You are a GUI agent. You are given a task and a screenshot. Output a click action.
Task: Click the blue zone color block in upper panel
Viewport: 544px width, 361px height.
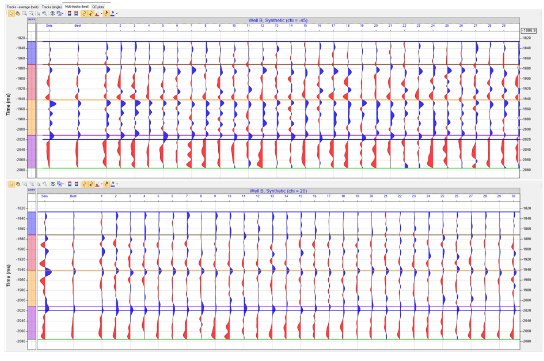coord(32,53)
